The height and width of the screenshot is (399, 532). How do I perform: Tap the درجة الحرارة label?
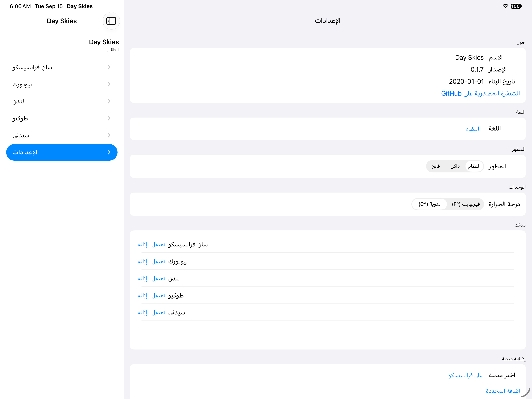tap(504, 205)
